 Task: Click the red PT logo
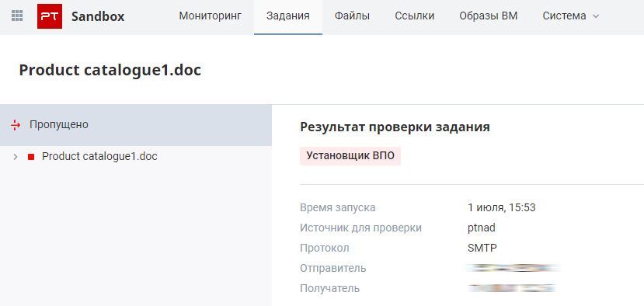tap(50, 16)
